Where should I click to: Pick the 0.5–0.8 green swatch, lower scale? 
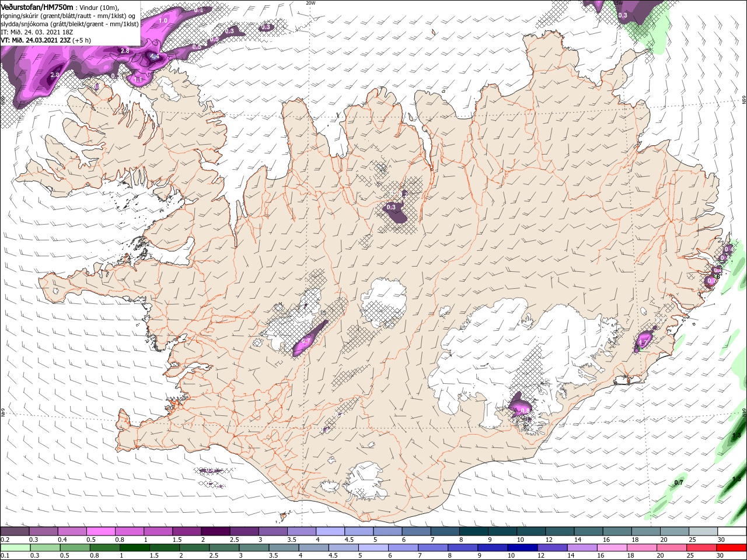[75, 547]
